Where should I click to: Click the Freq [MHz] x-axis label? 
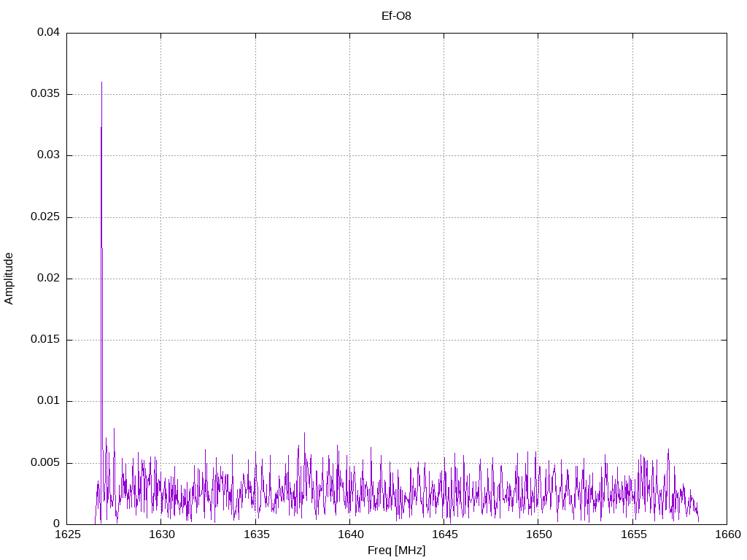click(396, 551)
